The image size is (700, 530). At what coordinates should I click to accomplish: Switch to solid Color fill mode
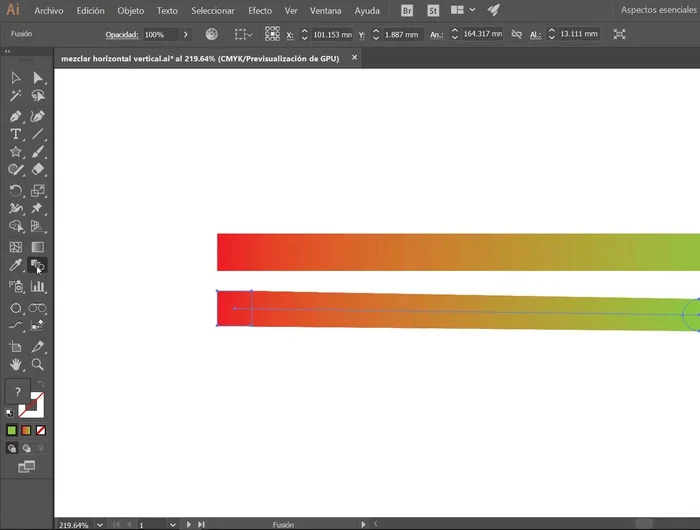tap(12, 430)
